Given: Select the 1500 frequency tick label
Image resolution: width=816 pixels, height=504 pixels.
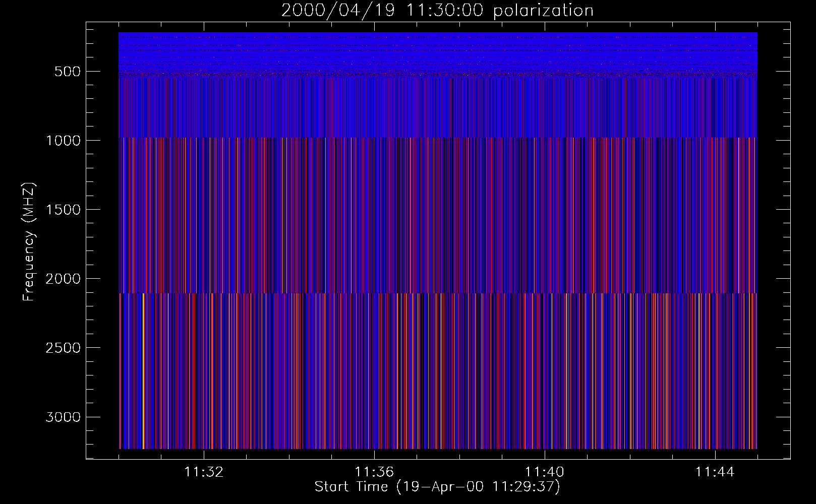Looking at the screenshot, I should 63,210.
